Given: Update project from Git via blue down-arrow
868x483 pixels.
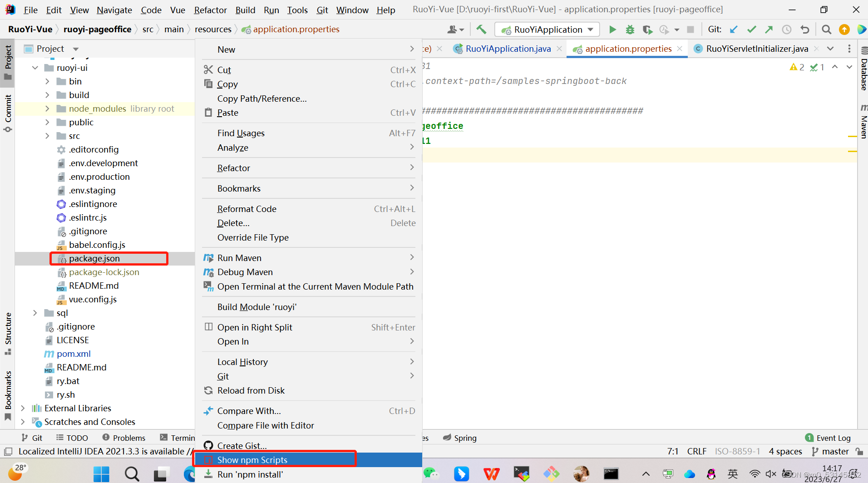Looking at the screenshot, I should click(734, 29).
